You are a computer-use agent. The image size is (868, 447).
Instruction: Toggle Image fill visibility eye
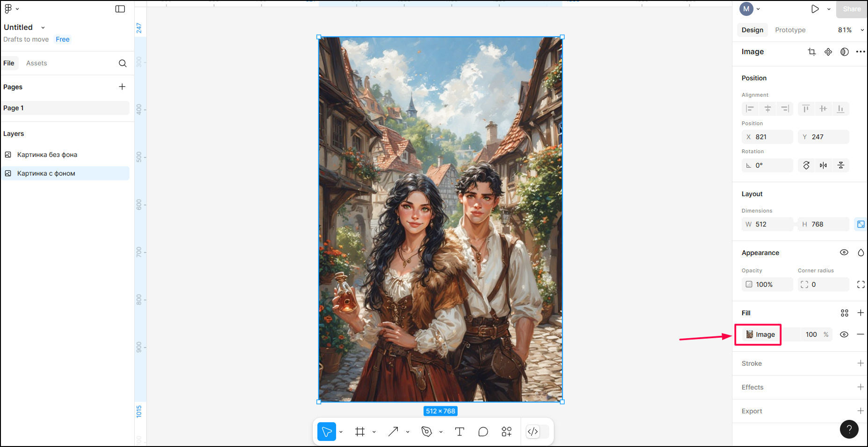(844, 334)
